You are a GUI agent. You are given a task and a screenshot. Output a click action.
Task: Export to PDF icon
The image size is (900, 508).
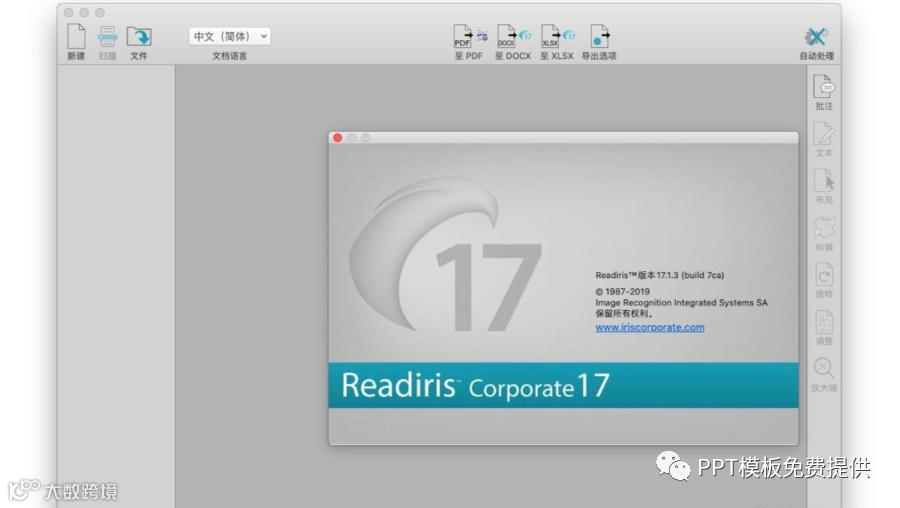click(470, 36)
